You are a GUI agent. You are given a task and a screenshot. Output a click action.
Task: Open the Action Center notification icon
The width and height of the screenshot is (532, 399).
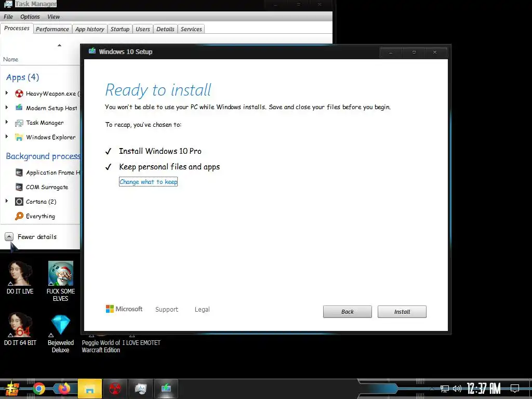tap(515, 389)
